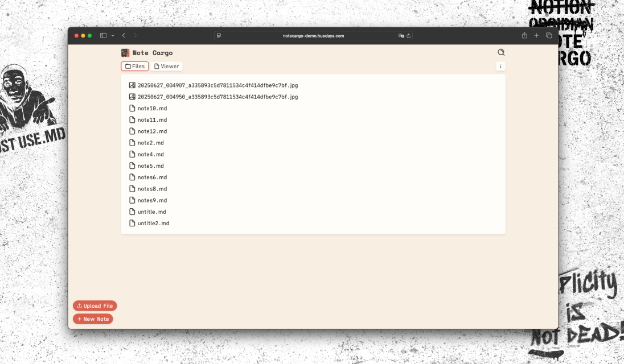Screen dimensions: 624x364
Task: Click document icon beside notes8.md
Action: point(132,189)
